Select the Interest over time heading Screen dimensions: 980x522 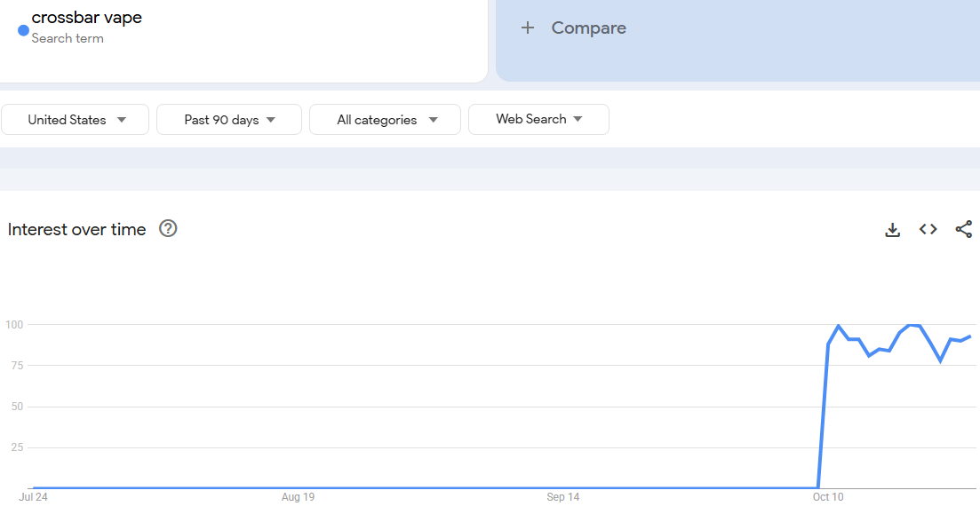coord(76,230)
